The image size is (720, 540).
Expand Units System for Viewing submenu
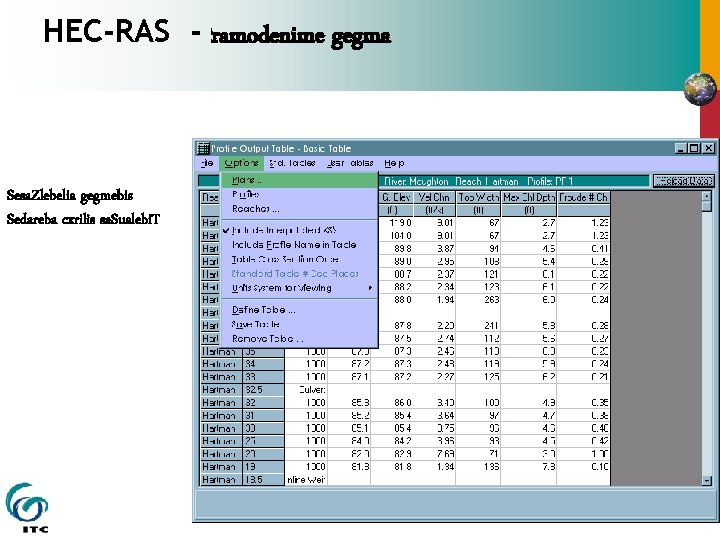(299, 288)
